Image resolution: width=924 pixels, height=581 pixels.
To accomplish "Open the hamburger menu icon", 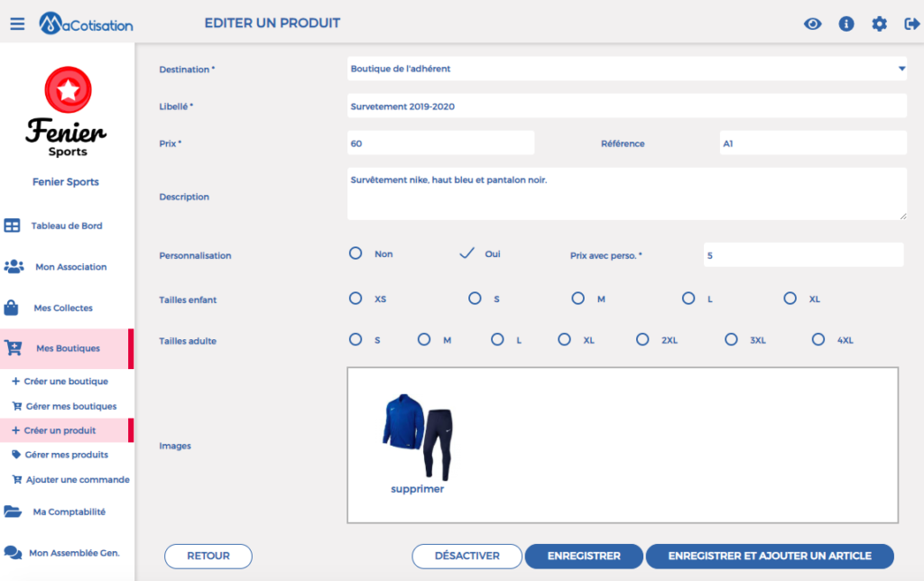I will click(x=17, y=23).
